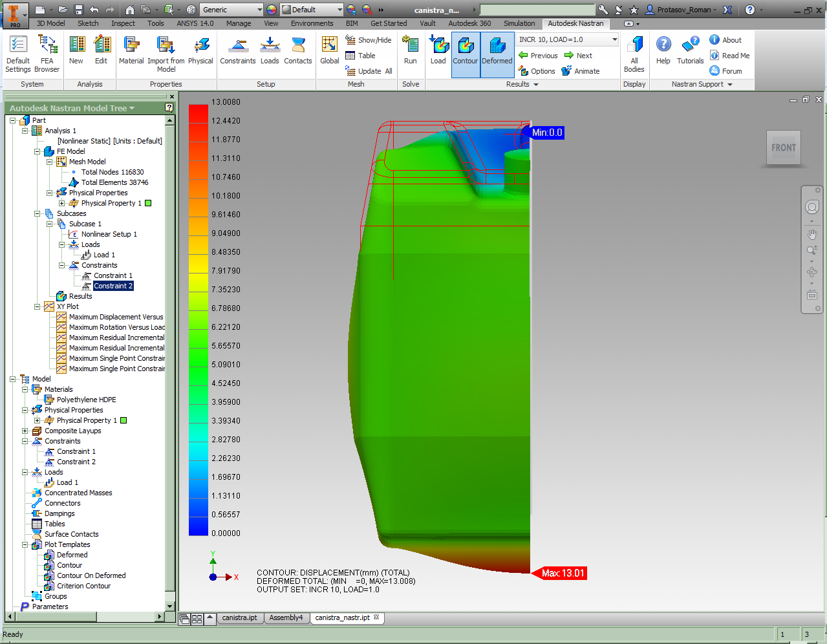Screen dimensions: 827x644
Task: Open the FEA Browser tool
Action: pos(47,53)
